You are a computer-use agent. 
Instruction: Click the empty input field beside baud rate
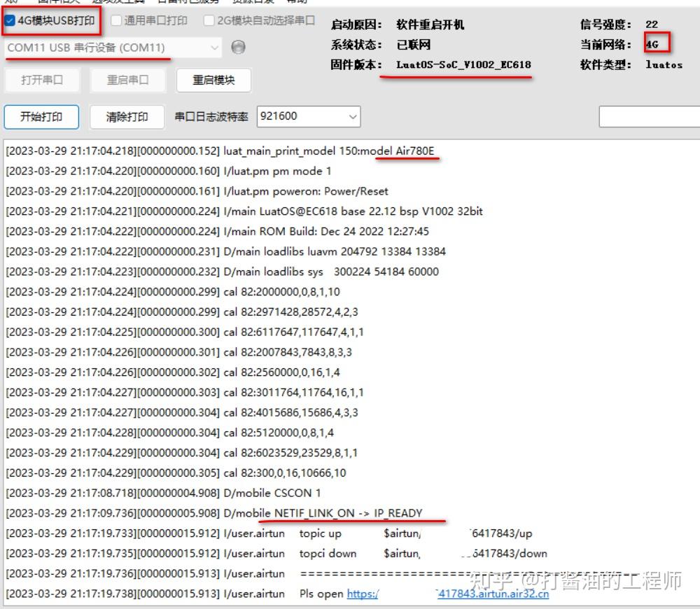649,116
